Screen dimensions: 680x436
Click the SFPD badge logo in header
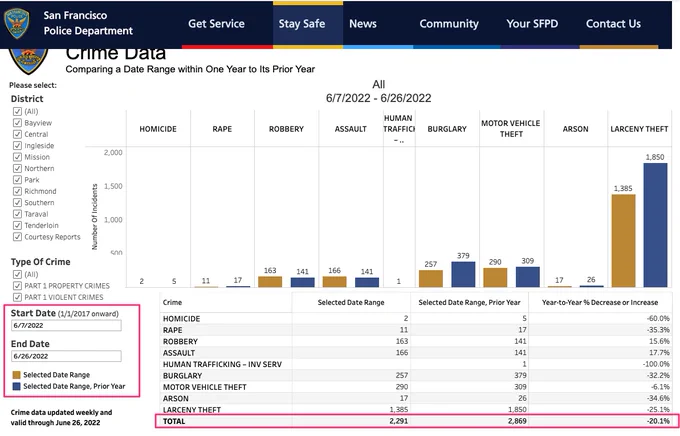tap(16, 23)
